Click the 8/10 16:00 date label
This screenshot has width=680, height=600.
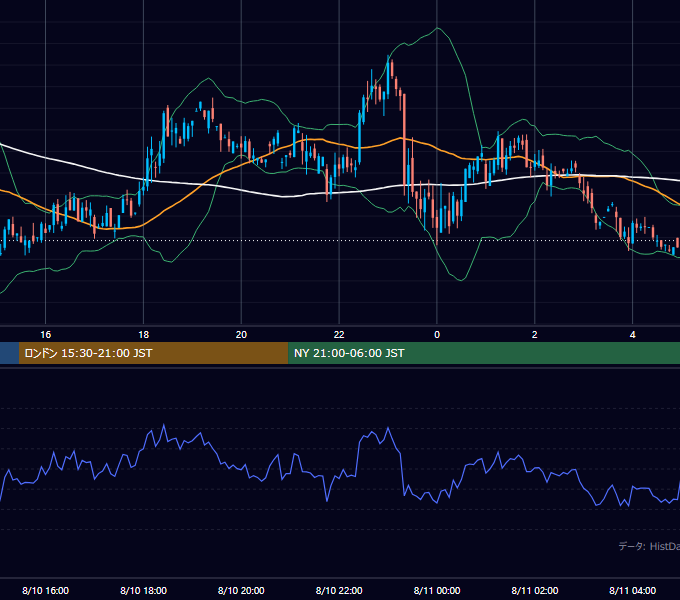[x=46, y=590]
